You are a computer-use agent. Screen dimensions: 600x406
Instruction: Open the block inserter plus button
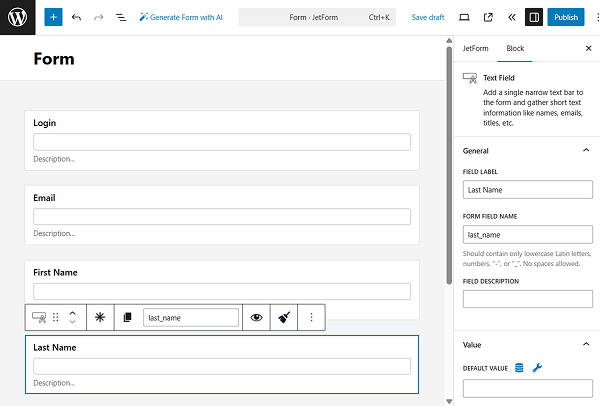[52, 17]
